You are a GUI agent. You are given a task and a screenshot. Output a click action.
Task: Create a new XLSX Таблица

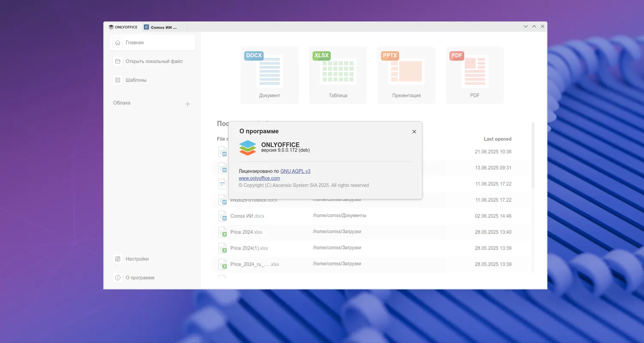coord(338,75)
